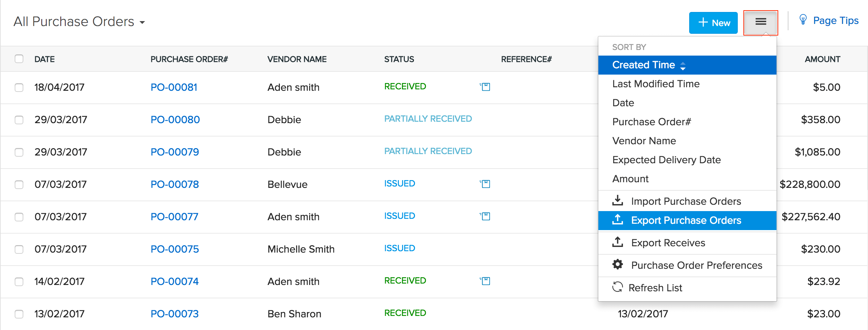Select Import Purchase Orders menu item

686,201
